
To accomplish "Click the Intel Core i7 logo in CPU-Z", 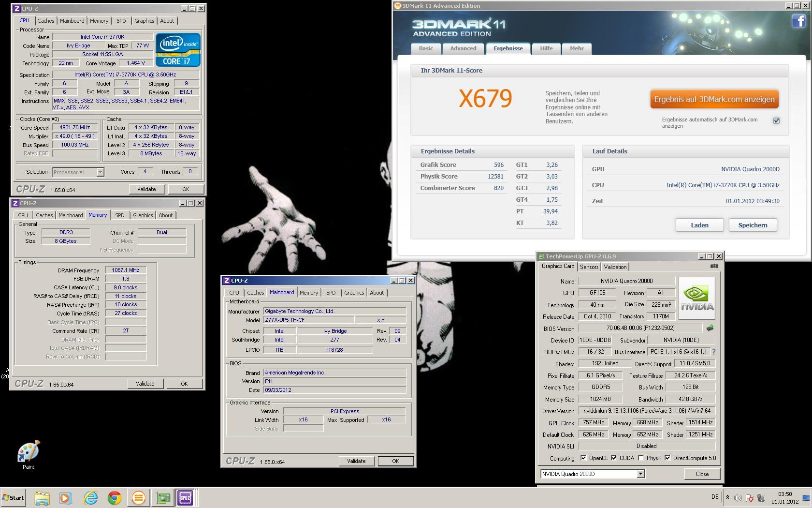I will (177, 50).
